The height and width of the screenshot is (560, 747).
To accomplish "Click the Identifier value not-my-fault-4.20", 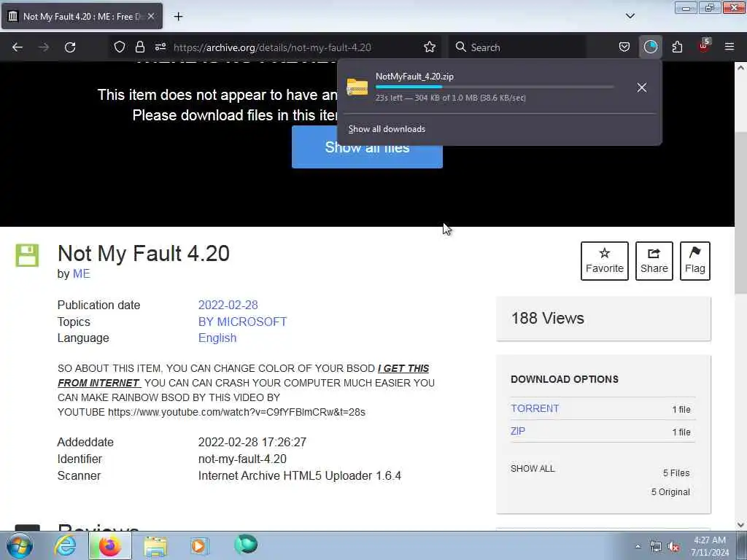I will point(242,459).
